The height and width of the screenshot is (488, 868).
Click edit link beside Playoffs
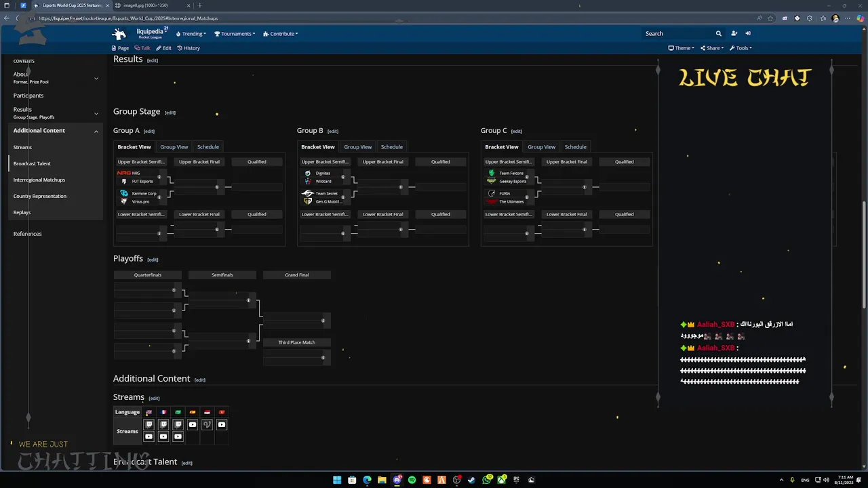[x=153, y=260]
